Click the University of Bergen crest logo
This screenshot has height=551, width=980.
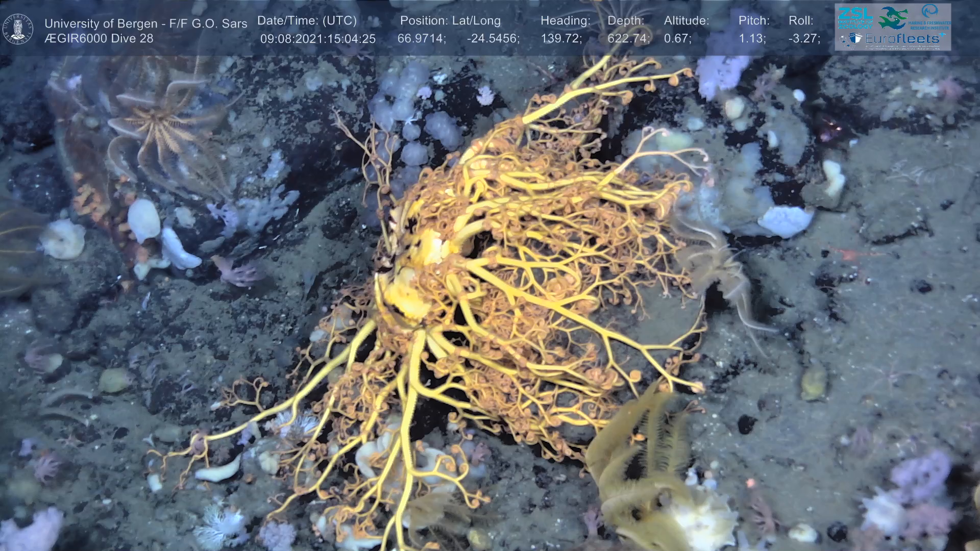(x=18, y=29)
